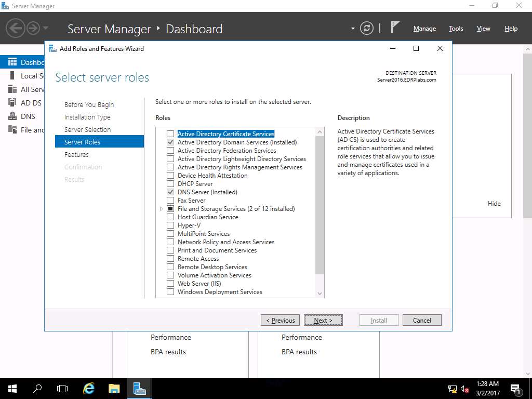Check Remote Desktop Services role
This screenshot has width=532, height=399.
click(x=170, y=267)
